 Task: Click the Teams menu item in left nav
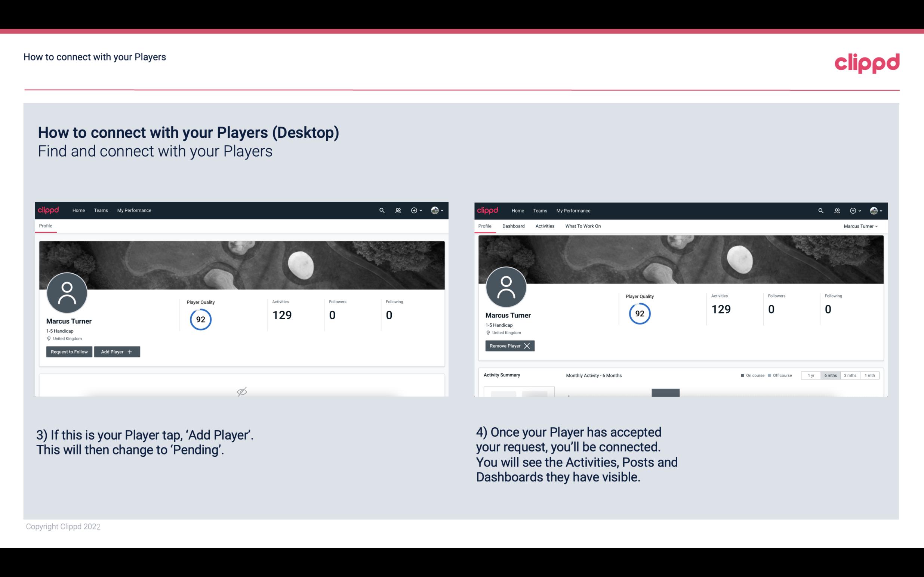101,210
